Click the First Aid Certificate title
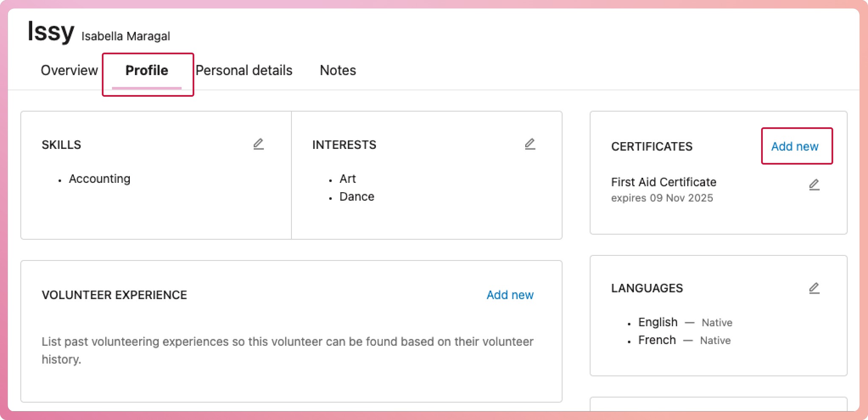The image size is (868, 420). coord(664,182)
